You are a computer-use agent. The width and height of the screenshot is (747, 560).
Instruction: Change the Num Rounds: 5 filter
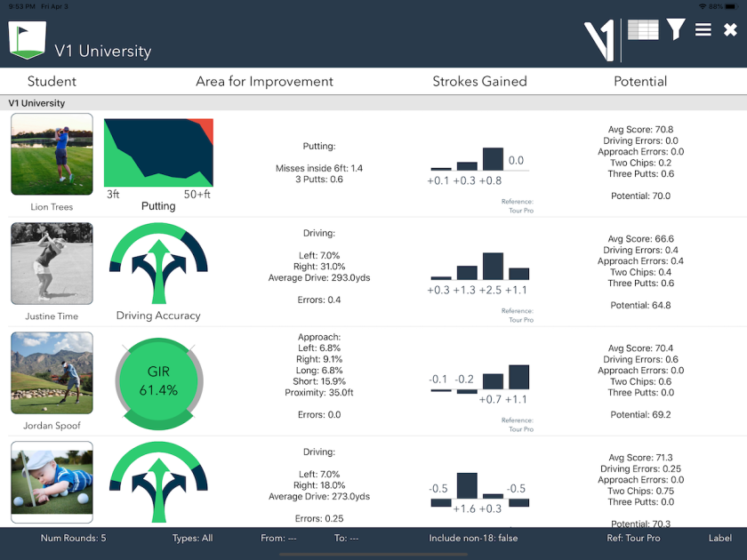(x=73, y=538)
